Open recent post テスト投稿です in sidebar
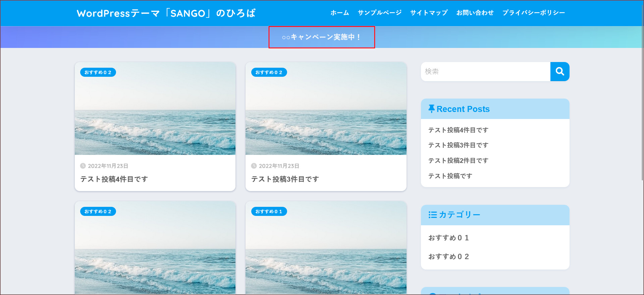The image size is (644, 295). pyautogui.click(x=450, y=176)
